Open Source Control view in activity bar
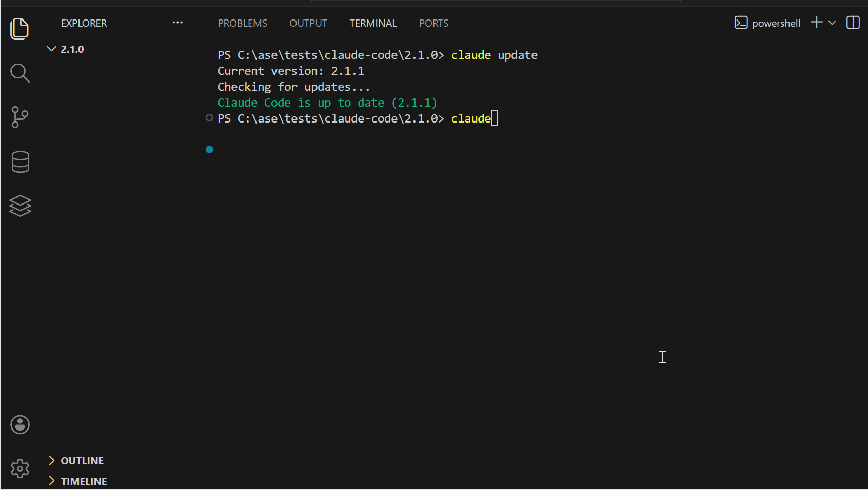This screenshot has width=868, height=490. click(x=20, y=117)
